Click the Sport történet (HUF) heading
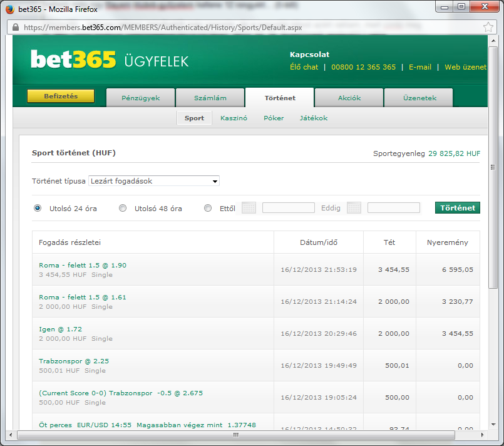This screenshot has height=446, width=504. coord(74,153)
